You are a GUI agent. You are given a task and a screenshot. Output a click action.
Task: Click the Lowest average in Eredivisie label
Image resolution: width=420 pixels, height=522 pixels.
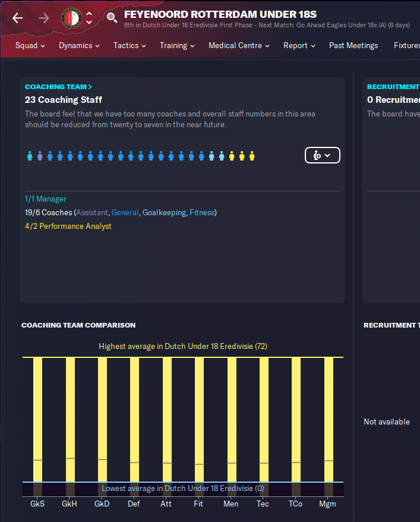183,488
